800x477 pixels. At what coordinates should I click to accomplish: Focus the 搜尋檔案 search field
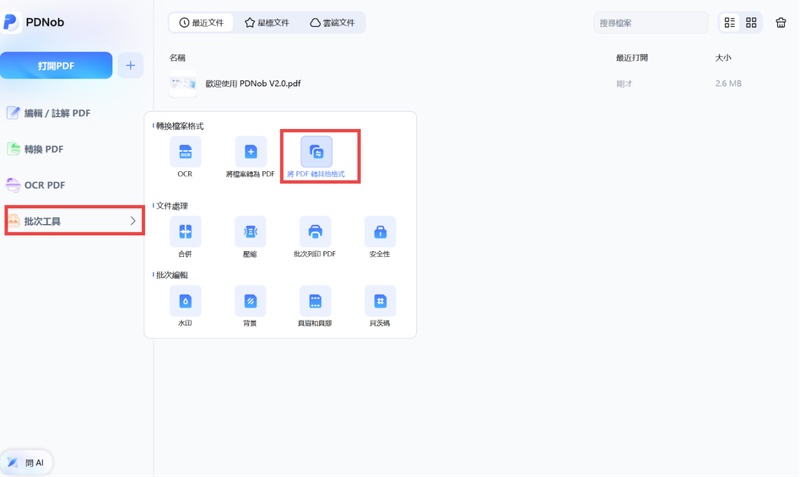(651, 23)
